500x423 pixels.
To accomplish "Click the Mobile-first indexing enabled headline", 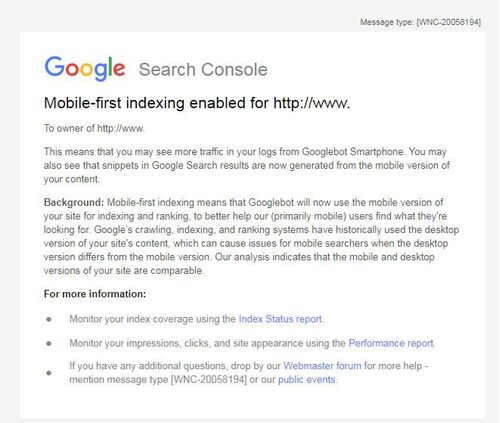I will (197, 103).
